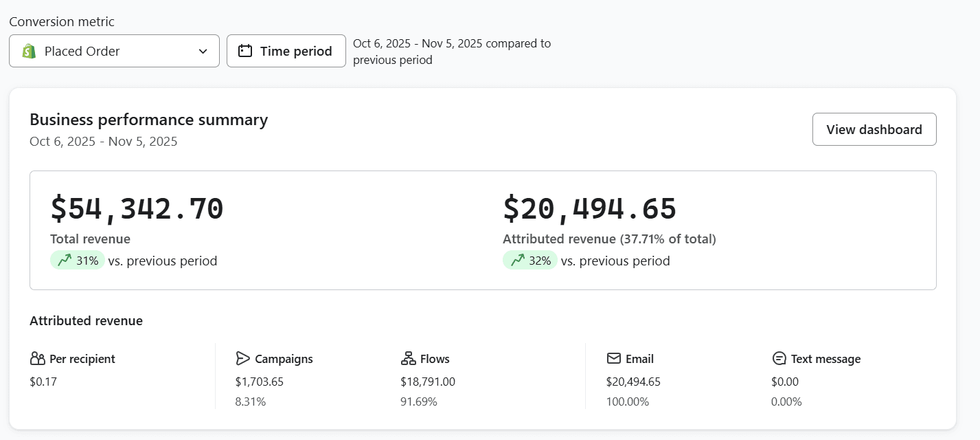Screen dimensions: 980x440
Task: Click the Attributed revenue section heading
Action: [86, 321]
